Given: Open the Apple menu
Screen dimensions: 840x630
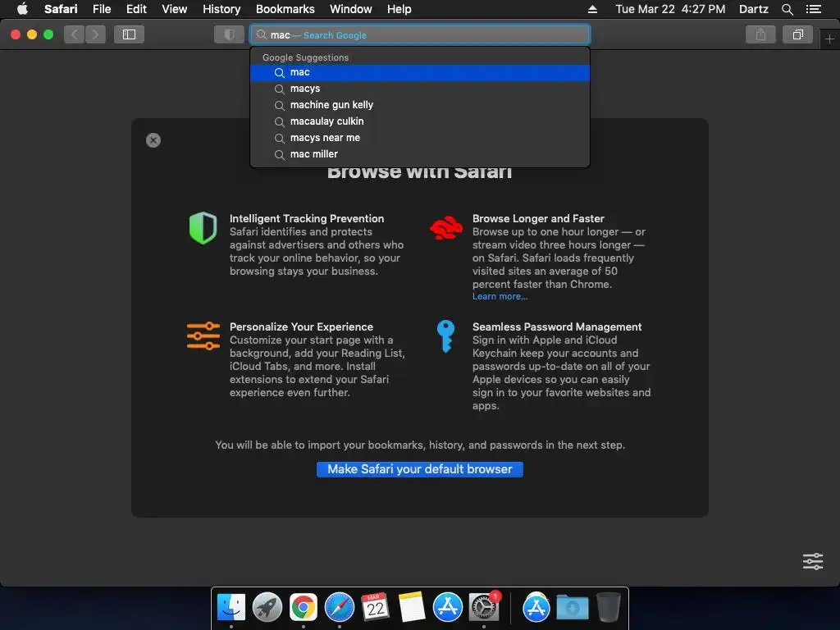Looking at the screenshot, I should click(x=22, y=9).
